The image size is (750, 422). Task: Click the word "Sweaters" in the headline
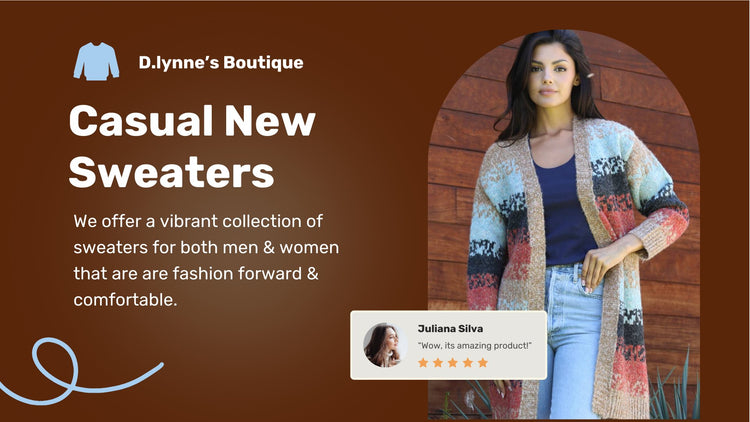click(x=172, y=172)
